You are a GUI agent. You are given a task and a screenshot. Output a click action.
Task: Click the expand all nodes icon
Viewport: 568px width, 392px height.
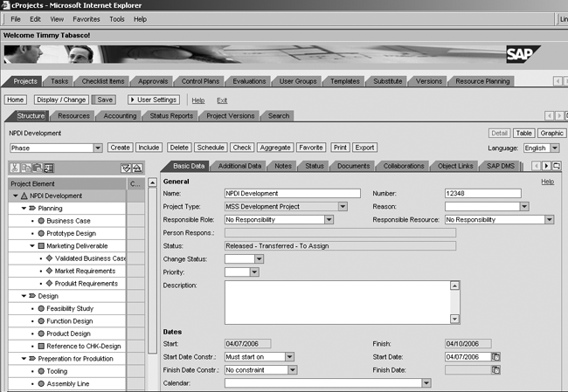pos(126,168)
